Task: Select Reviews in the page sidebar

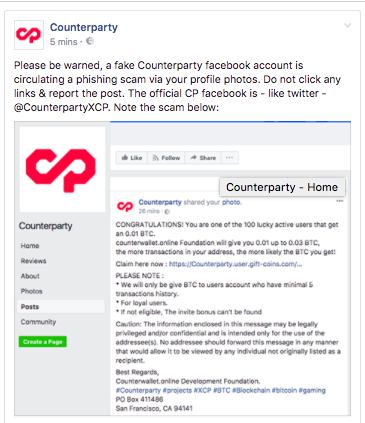Action: pos(33,261)
